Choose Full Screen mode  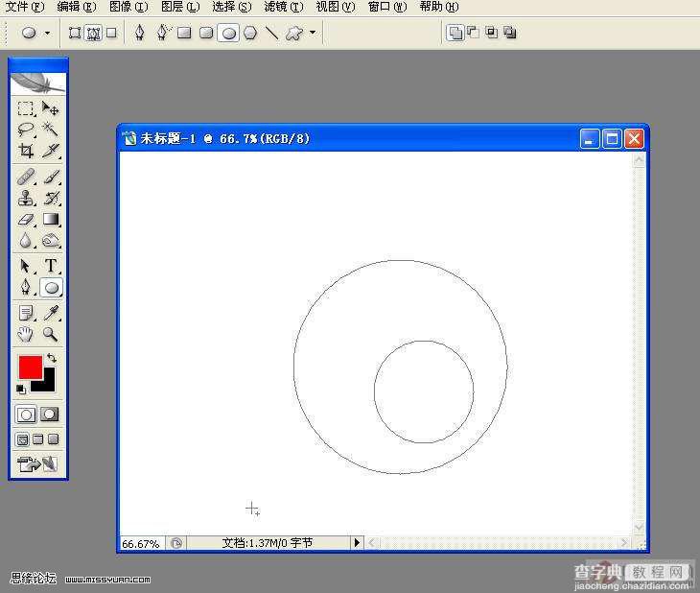pos(53,439)
